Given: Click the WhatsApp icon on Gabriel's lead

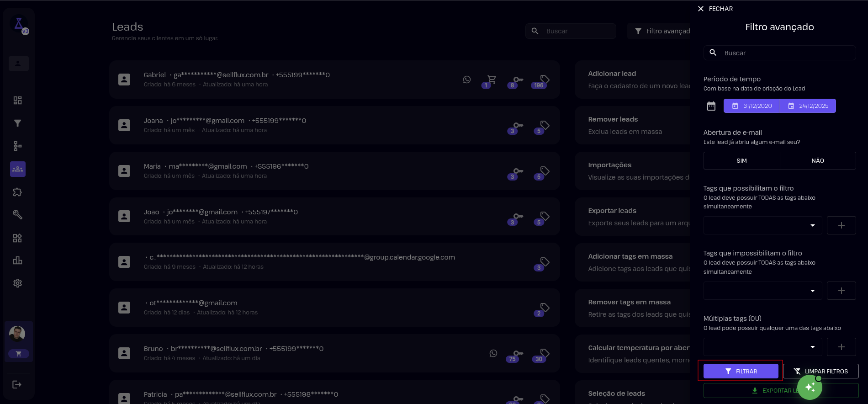Looking at the screenshot, I should pyautogui.click(x=467, y=80).
